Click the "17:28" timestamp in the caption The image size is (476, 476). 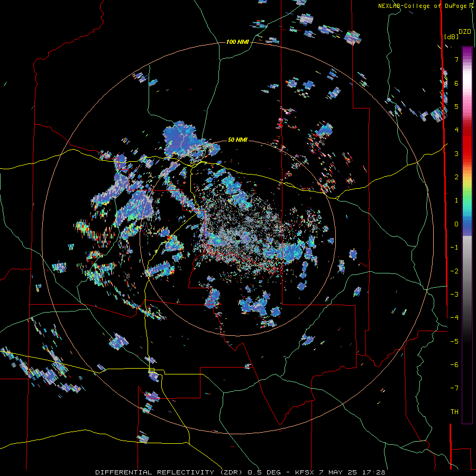point(374,472)
